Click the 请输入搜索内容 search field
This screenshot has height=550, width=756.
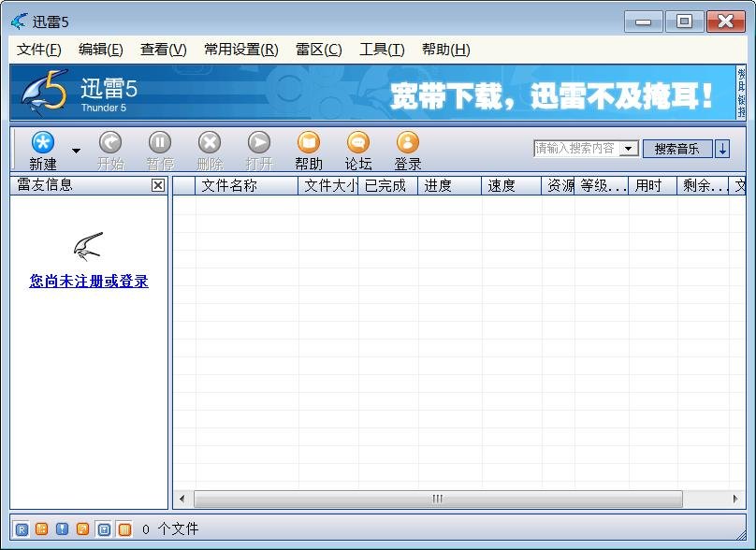576,149
